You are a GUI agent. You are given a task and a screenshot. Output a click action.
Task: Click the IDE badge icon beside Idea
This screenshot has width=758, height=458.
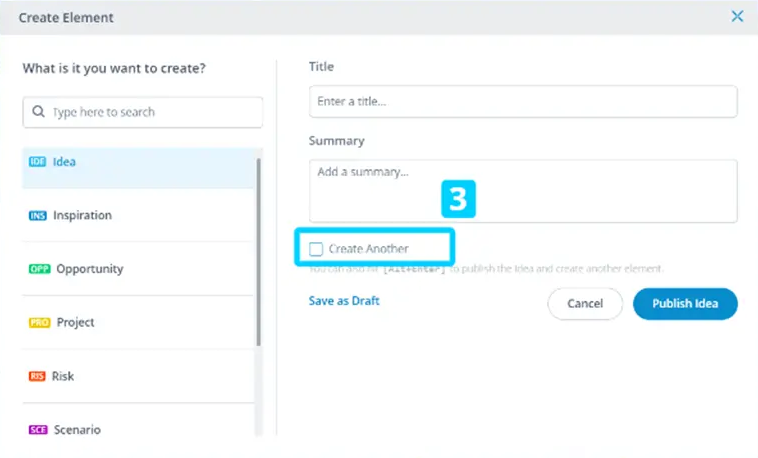[38, 162]
